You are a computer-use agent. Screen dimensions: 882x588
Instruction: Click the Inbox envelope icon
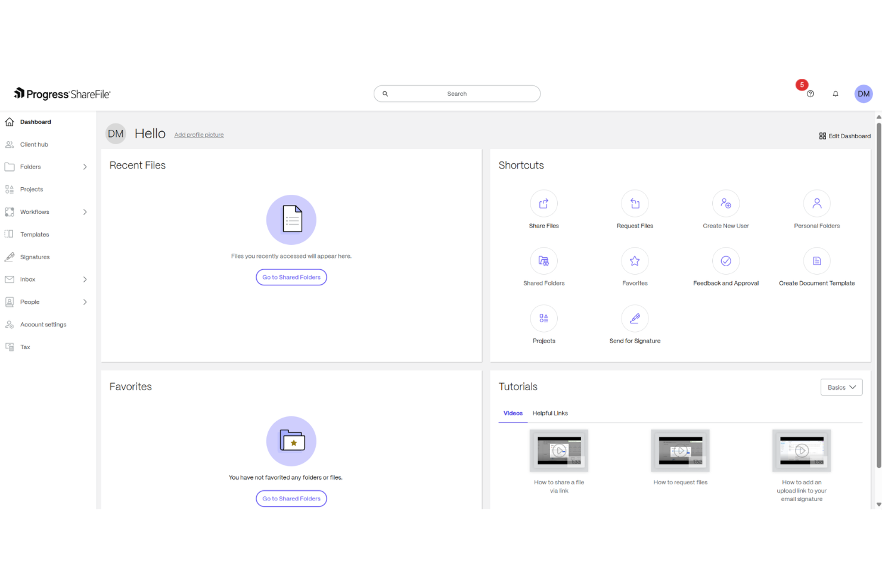point(10,279)
